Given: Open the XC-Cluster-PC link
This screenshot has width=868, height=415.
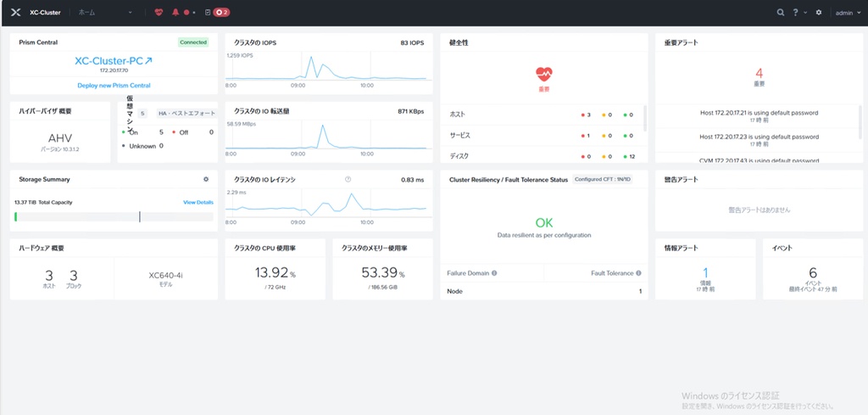Looking at the screenshot, I should (x=114, y=61).
